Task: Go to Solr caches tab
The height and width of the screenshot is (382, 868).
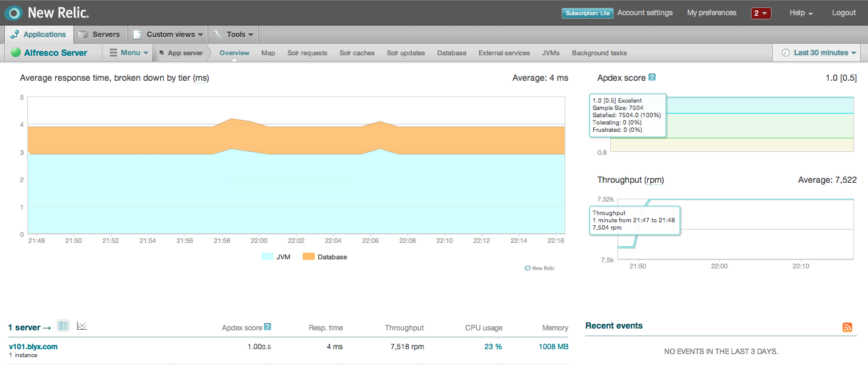Action: click(357, 53)
